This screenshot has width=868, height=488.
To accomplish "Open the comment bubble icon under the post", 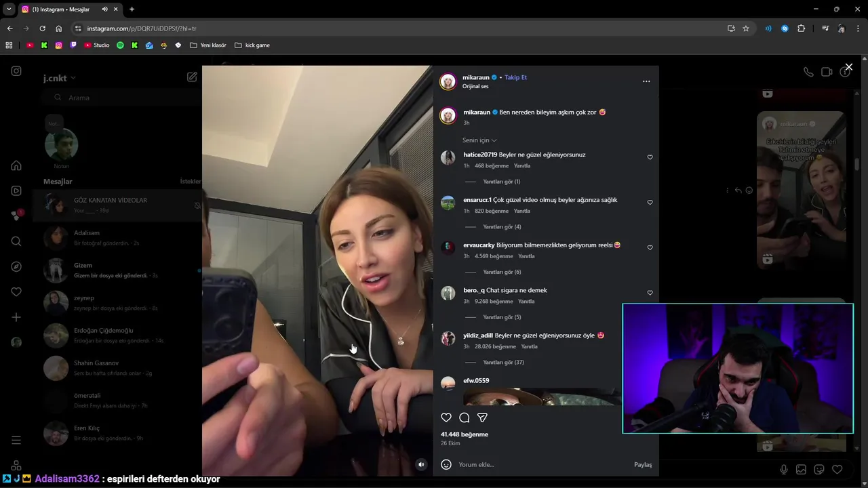I will coord(465,418).
